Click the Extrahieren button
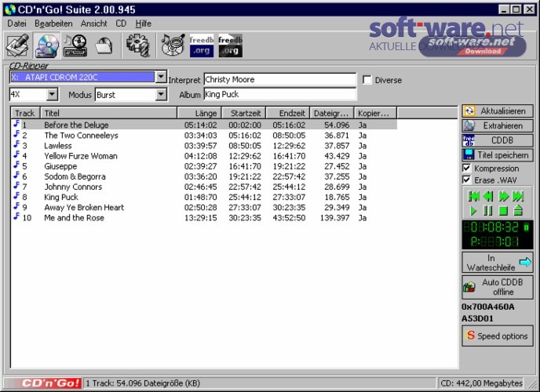This screenshot has width=540, height=392. pyautogui.click(x=498, y=126)
